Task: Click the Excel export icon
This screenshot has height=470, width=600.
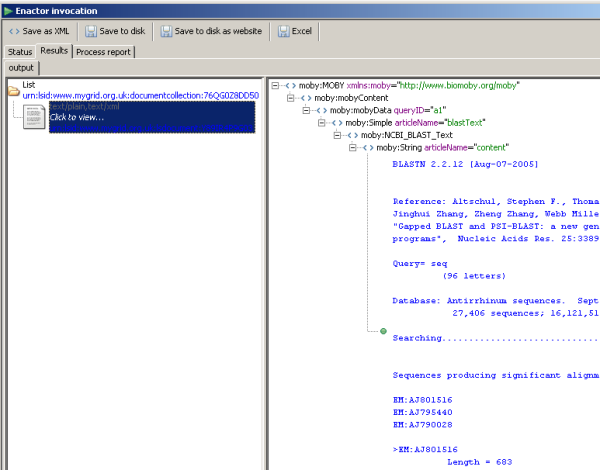Action: (x=282, y=31)
